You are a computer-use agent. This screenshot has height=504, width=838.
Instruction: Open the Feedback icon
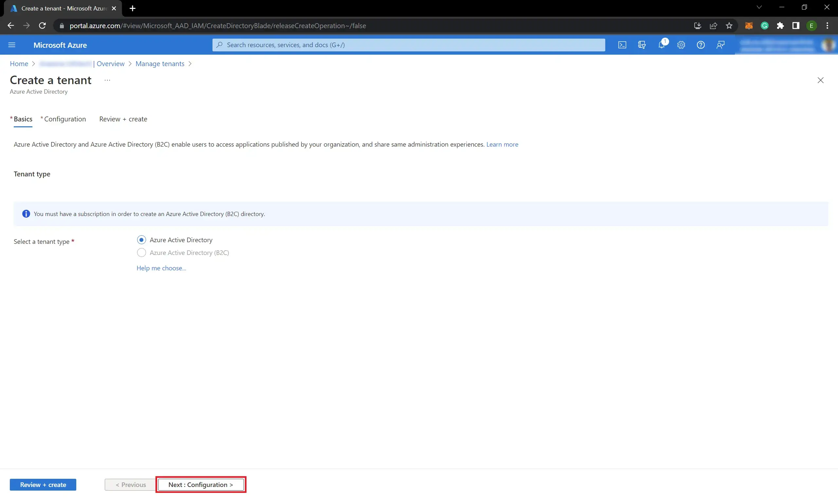[720, 45]
